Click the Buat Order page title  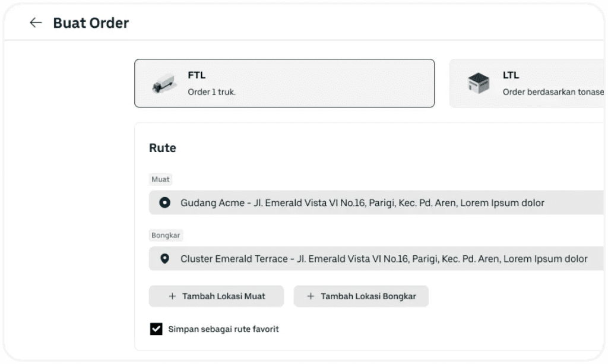coord(91,23)
